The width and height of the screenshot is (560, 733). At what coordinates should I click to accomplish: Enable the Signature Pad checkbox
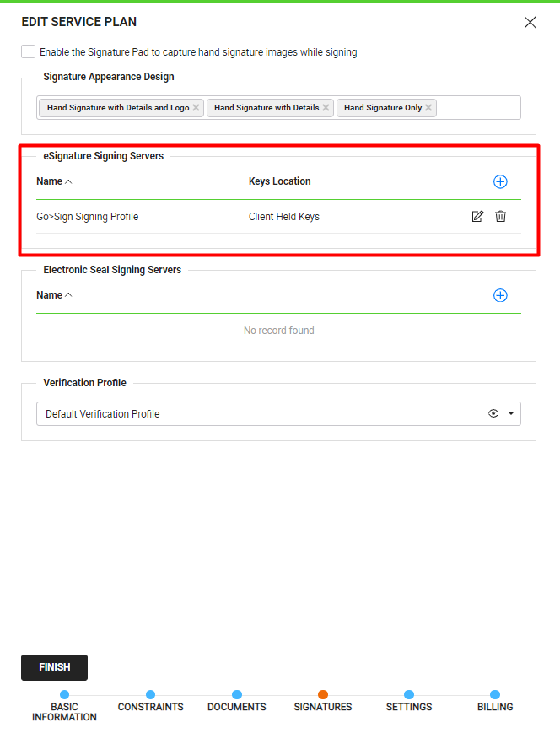tap(29, 52)
